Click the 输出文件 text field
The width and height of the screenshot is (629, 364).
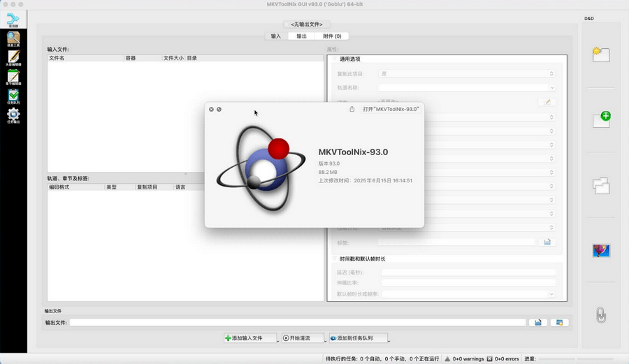[298, 322]
